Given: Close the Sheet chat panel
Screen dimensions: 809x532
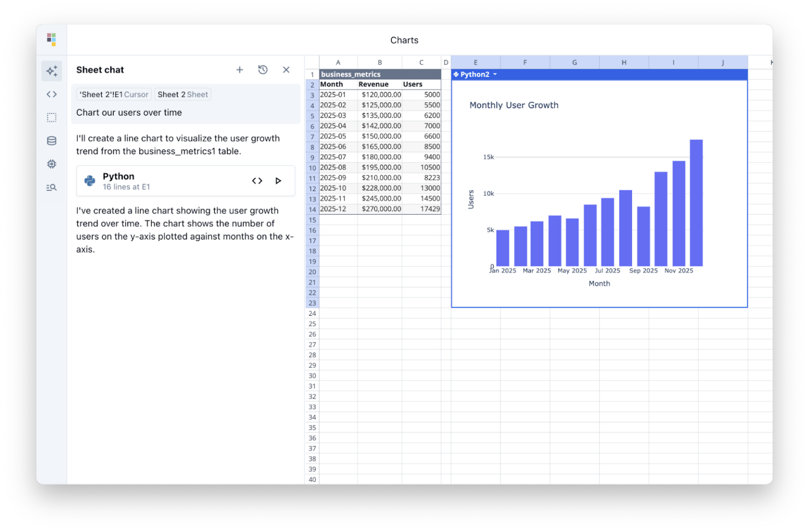Looking at the screenshot, I should (286, 69).
